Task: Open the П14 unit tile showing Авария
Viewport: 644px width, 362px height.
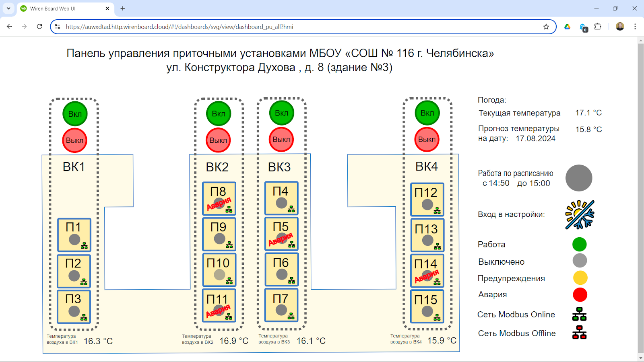Action: click(x=427, y=271)
